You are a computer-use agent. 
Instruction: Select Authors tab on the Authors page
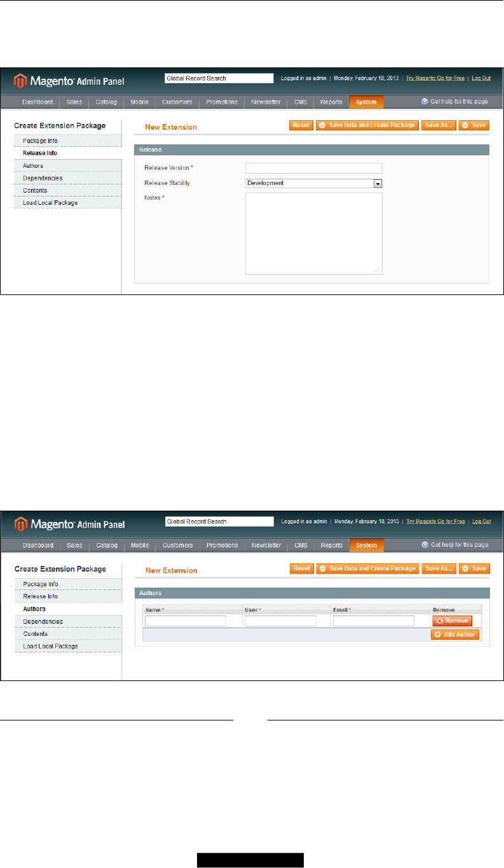point(68,609)
